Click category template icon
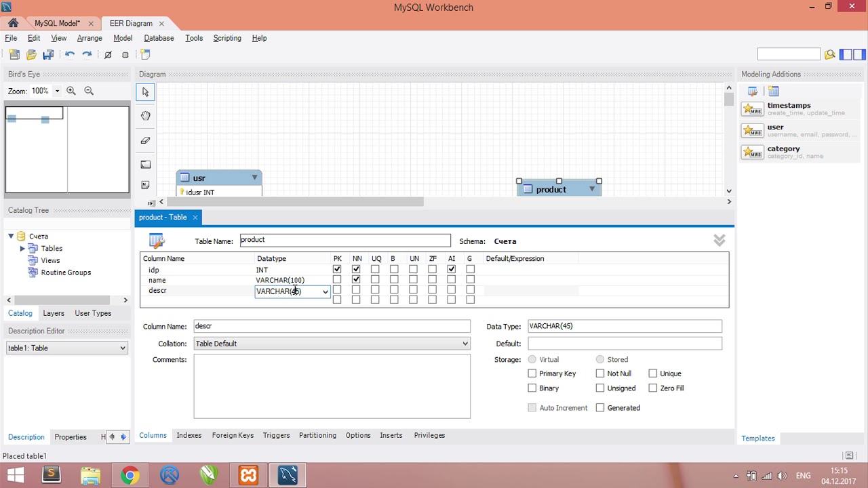The width and height of the screenshot is (868, 488). point(752,152)
